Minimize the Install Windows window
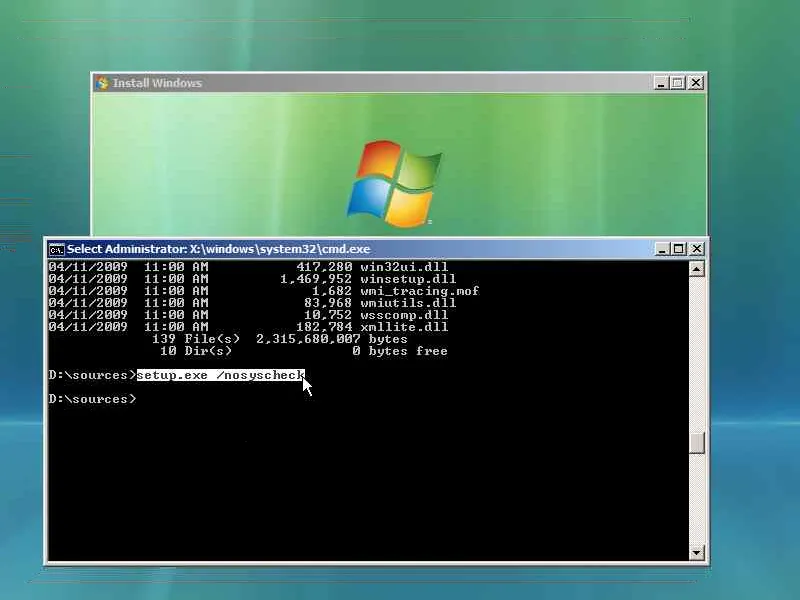The height and width of the screenshot is (600, 800). pyautogui.click(x=661, y=83)
